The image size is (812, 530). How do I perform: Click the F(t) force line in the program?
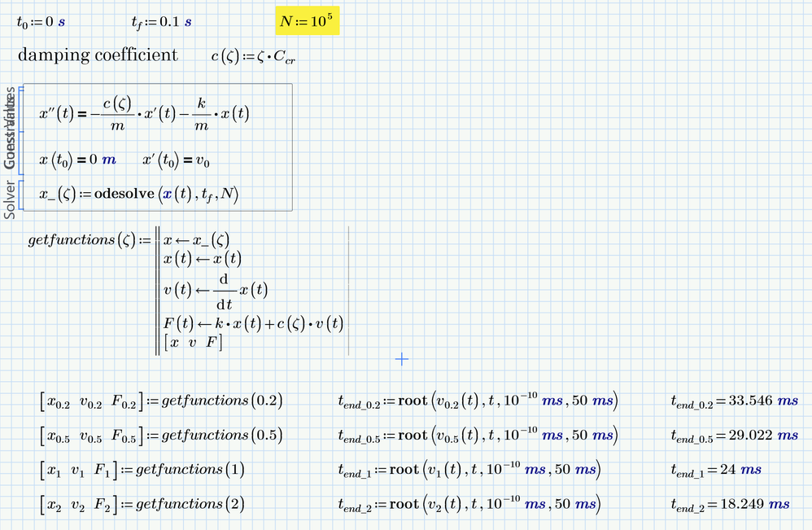(254, 323)
